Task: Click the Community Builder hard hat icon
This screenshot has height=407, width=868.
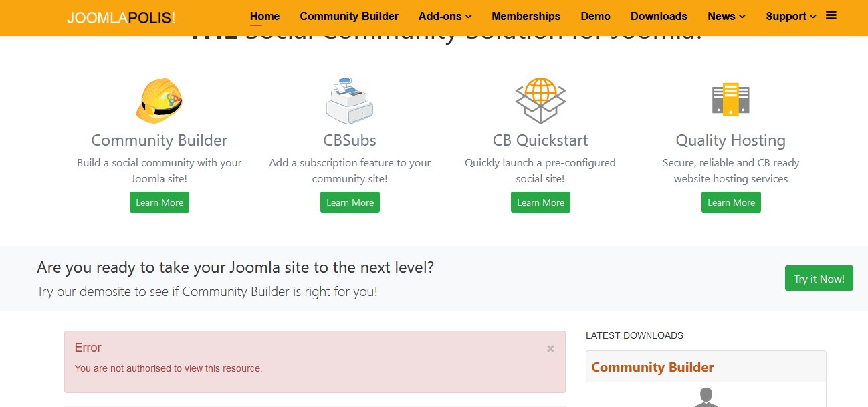Action: coord(159,101)
